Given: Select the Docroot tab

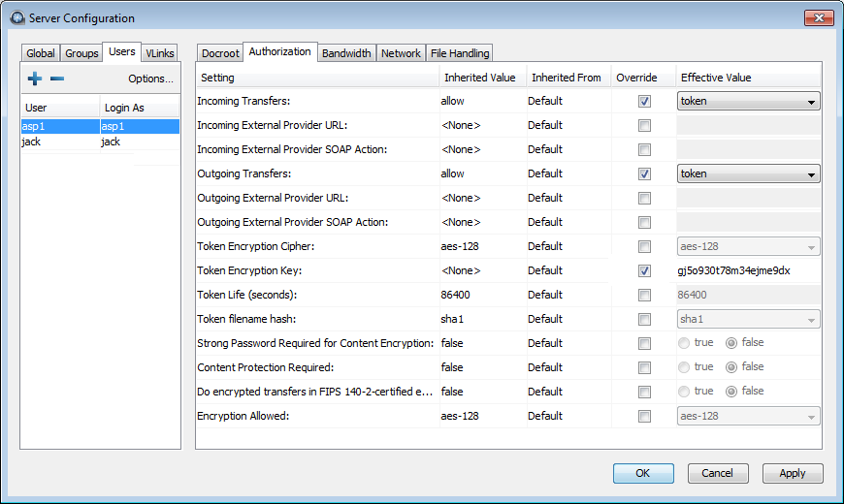Looking at the screenshot, I should pos(220,53).
